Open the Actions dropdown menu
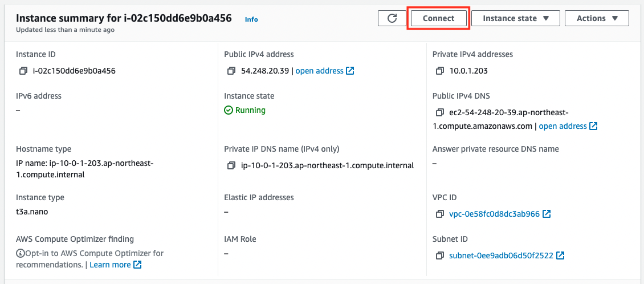 tap(597, 18)
